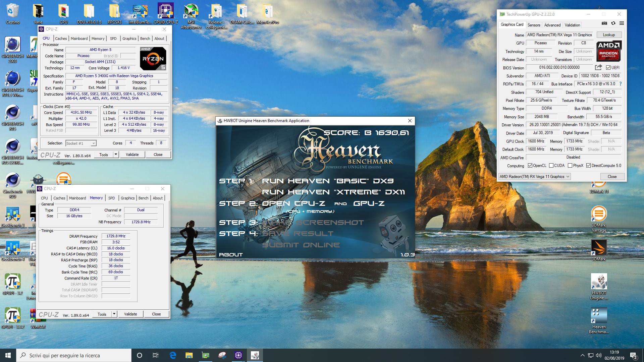644x362 pixels.
Task: Toggle OpenCL checkbox
Action: 530,166
